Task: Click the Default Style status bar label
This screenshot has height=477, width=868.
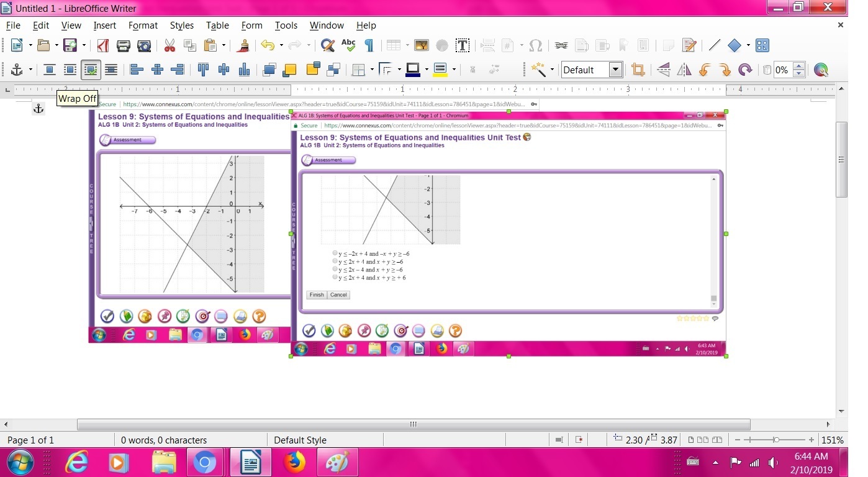Action: click(300, 440)
